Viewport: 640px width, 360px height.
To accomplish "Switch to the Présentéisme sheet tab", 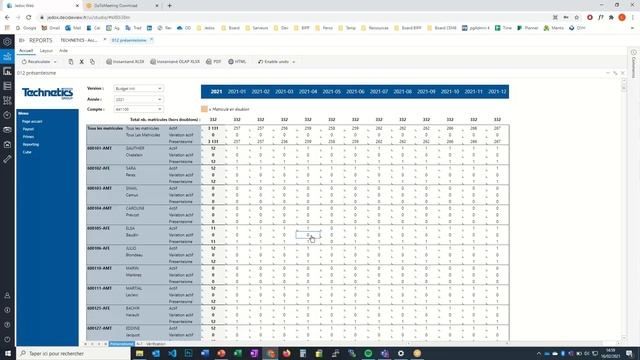I will click(x=121, y=344).
